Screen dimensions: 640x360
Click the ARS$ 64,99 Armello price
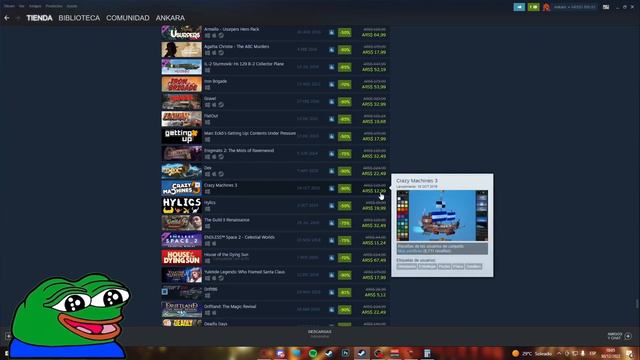pyautogui.click(x=374, y=35)
